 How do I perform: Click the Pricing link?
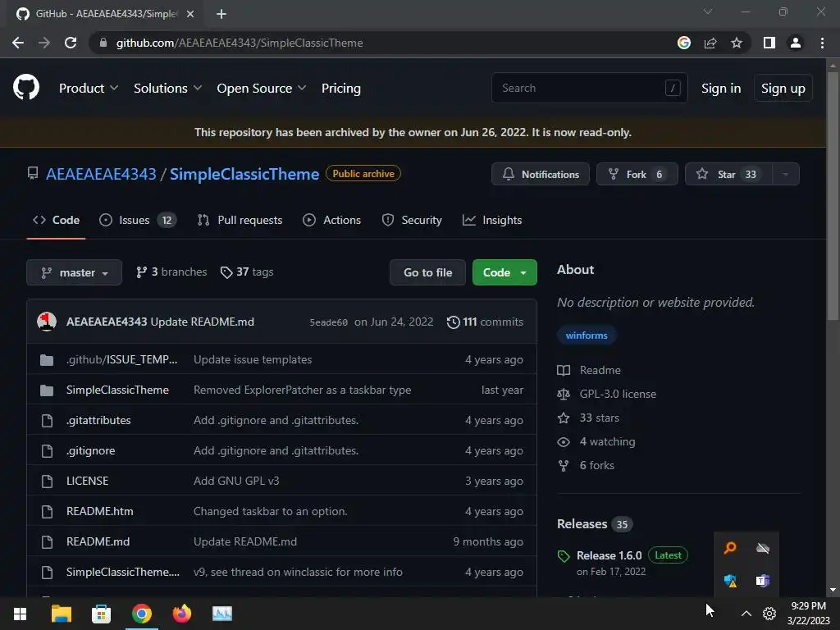pos(340,89)
